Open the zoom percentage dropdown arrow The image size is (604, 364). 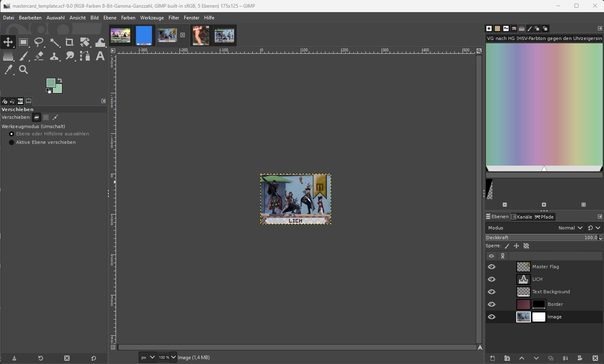coord(173,357)
